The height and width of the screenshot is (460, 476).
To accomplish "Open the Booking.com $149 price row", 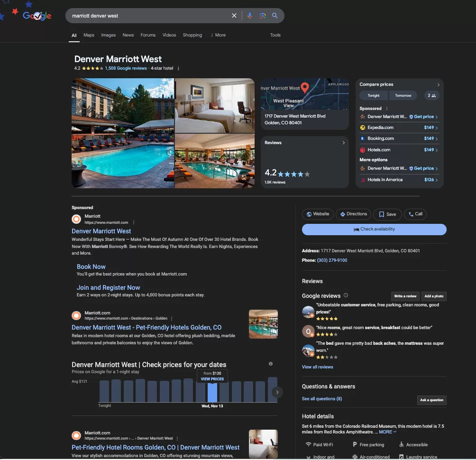I will tap(399, 138).
